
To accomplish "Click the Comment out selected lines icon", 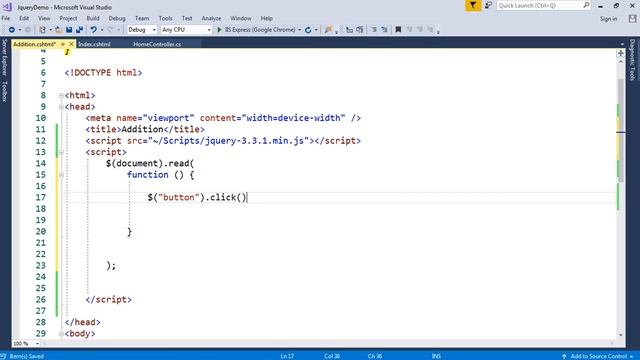I will (x=349, y=30).
